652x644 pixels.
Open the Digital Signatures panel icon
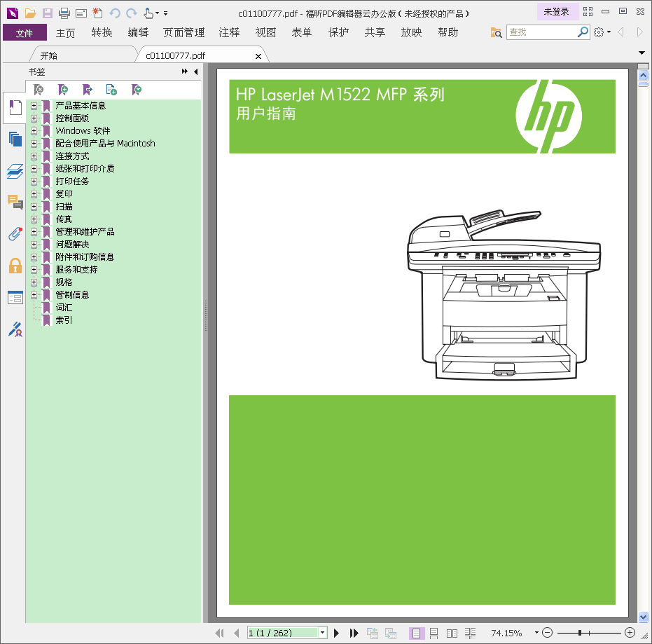[15, 329]
